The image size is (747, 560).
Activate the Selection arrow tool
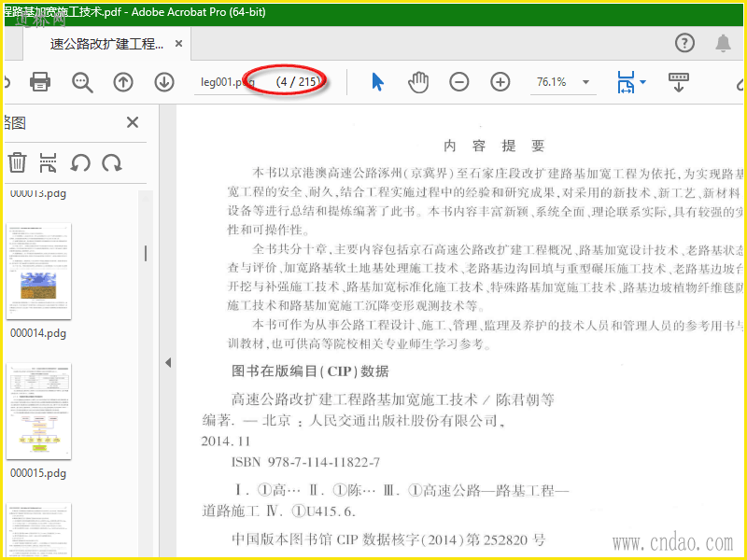tap(377, 82)
